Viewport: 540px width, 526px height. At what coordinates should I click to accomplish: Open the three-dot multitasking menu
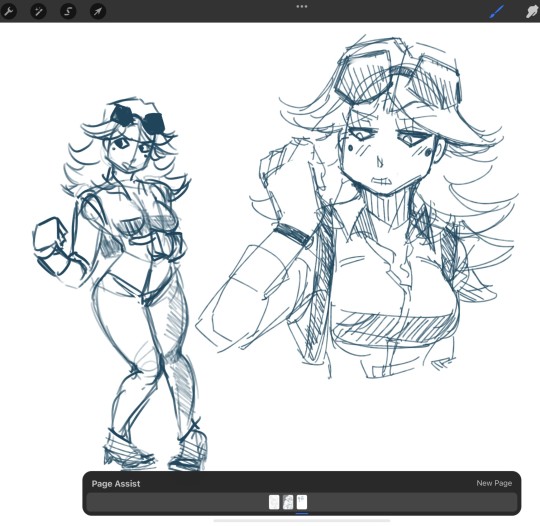302,6
